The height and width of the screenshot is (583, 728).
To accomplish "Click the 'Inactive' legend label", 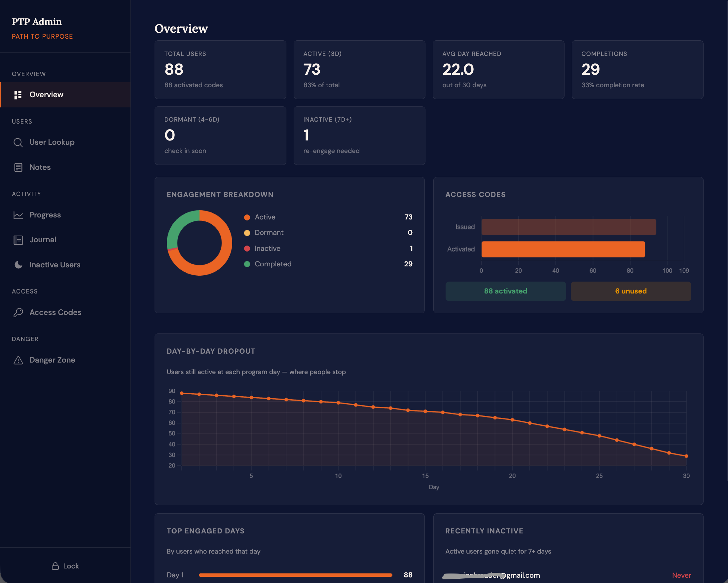I will (268, 249).
